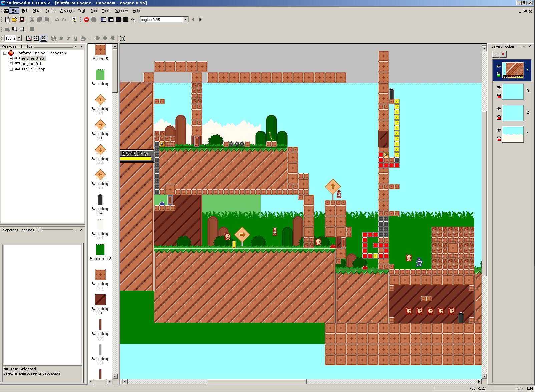
Task: Unlock layer 3 using red padlock
Action: pyautogui.click(x=499, y=96)
